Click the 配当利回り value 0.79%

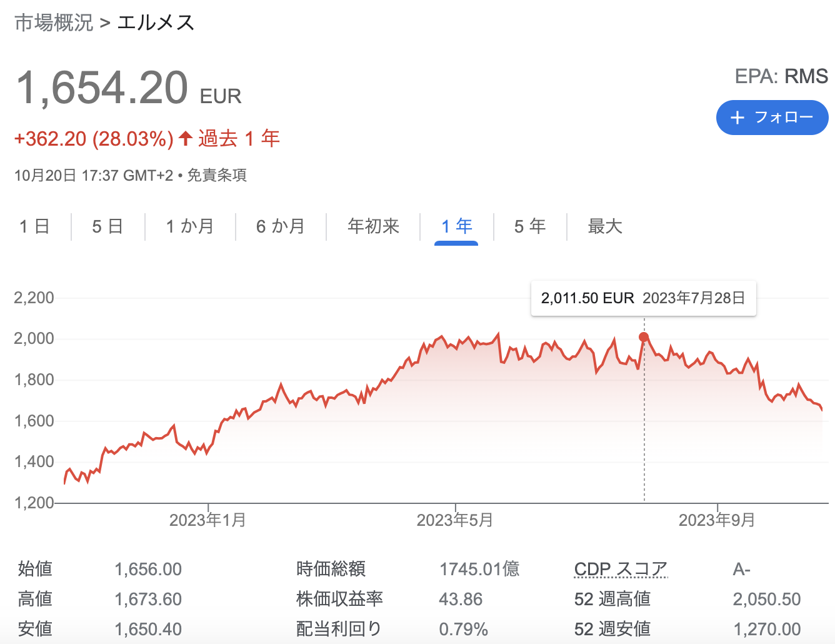(463, 629)
